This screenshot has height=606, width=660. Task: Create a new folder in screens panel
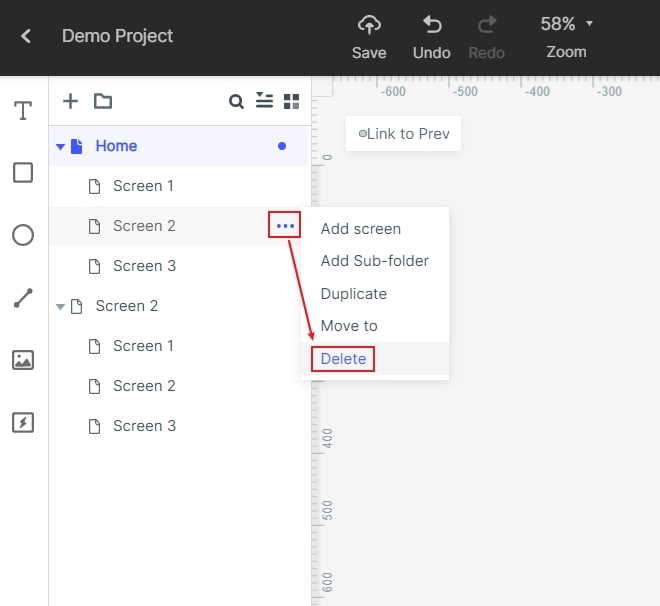click(x=103, y=101)
